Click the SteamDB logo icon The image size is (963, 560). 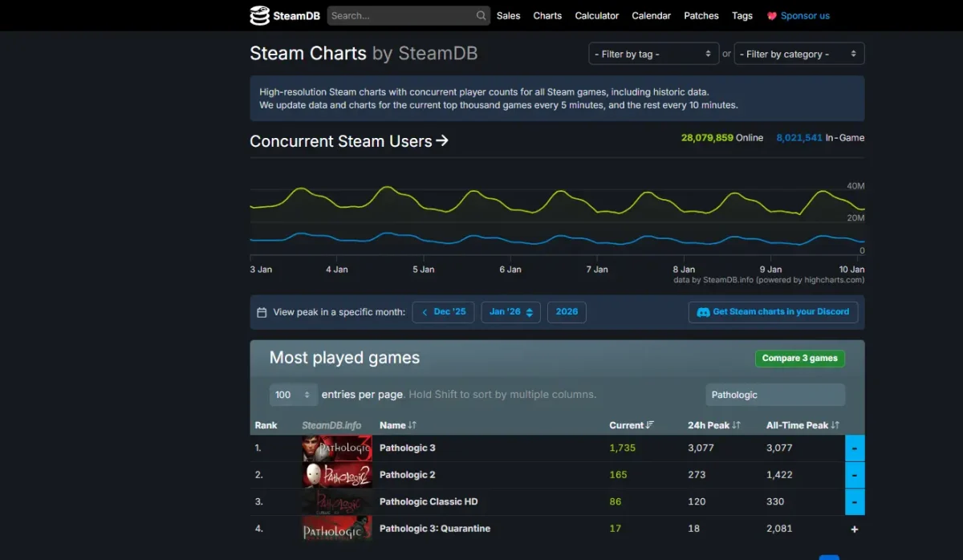point(258,14)
